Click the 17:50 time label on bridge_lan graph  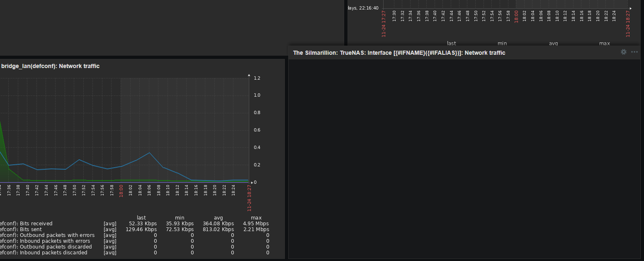pyautogui.click(x=75, y=190)
